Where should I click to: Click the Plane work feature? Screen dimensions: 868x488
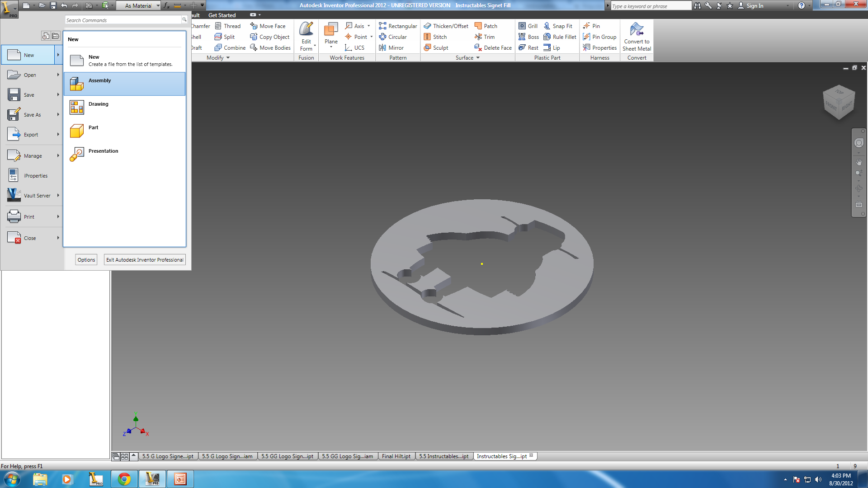tap(331, 35)
